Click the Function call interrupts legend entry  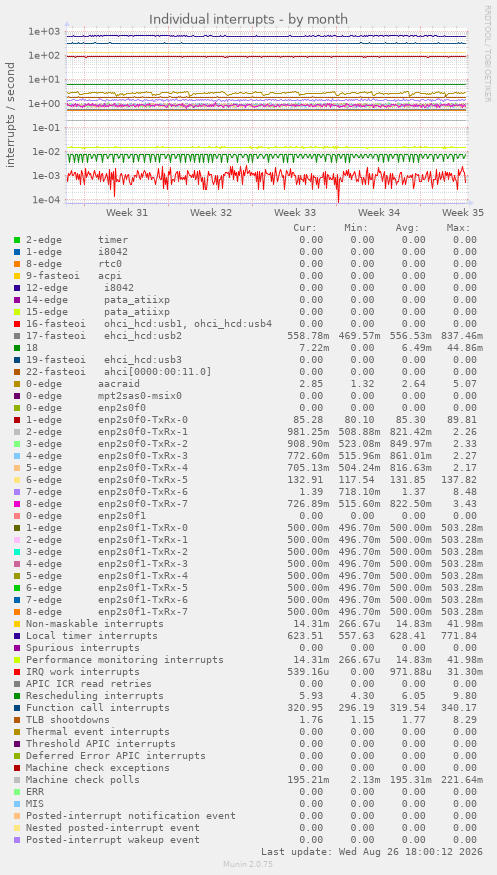click(98, 708)
